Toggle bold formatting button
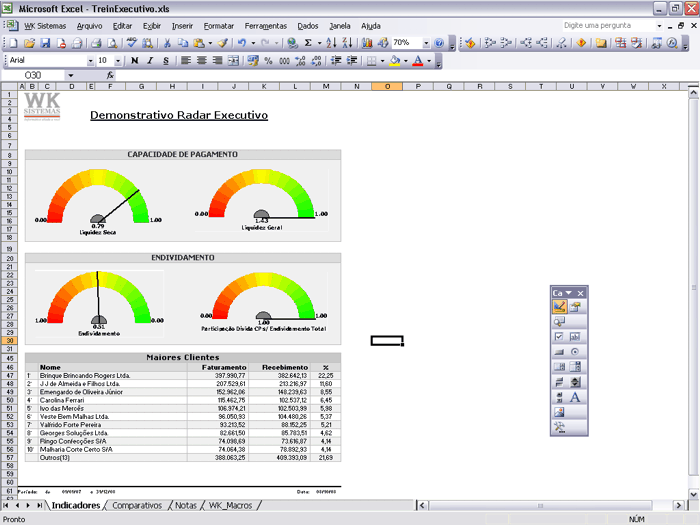Viewport: 700px width, 525px height. point(135,60)
